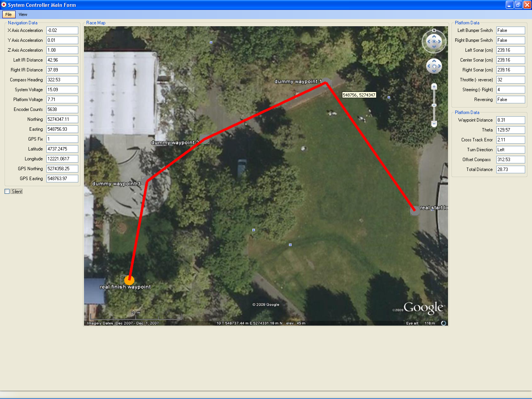Click the N north reset on the compass ring
The width and height of the screenshot is (532, 399).
point(434,30)
